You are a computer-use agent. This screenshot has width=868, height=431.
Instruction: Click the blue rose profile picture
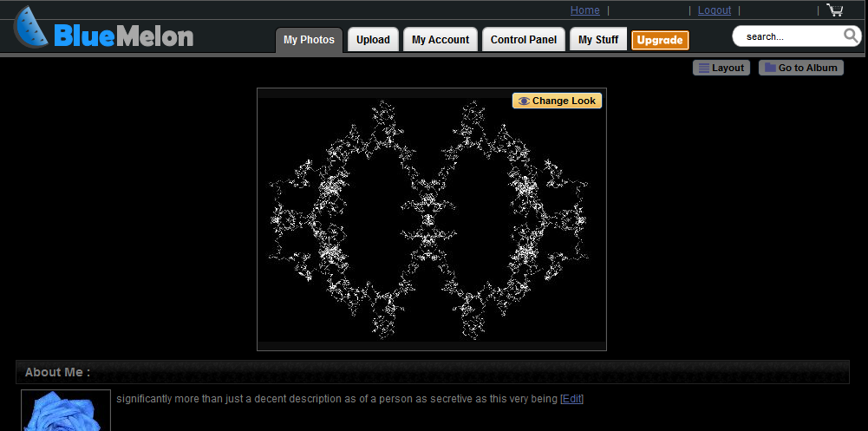tap(66, 410)
